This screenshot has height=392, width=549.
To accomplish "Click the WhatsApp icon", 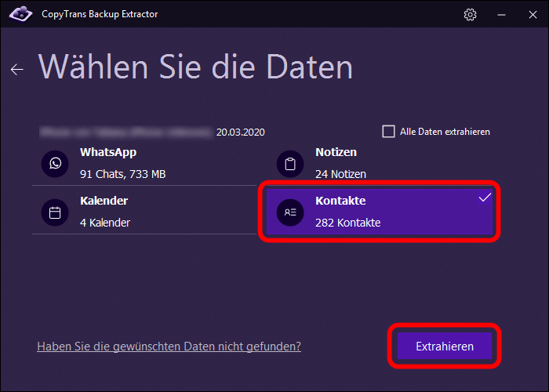I will click(x=55, y=163).
